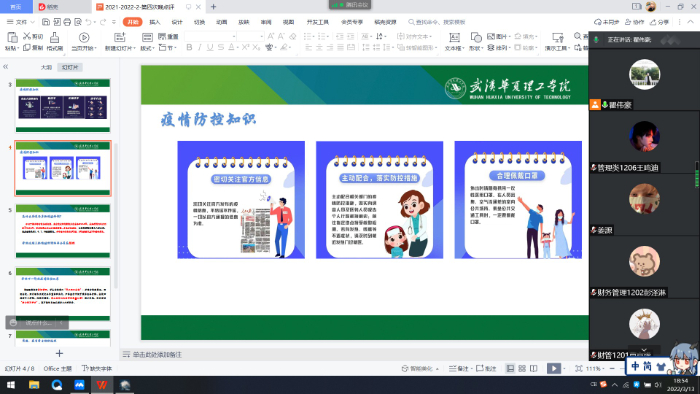The height and width of the screenshot is (394, 700).
Task: Open the Align Text dropdown
Action: pos(414,36)
